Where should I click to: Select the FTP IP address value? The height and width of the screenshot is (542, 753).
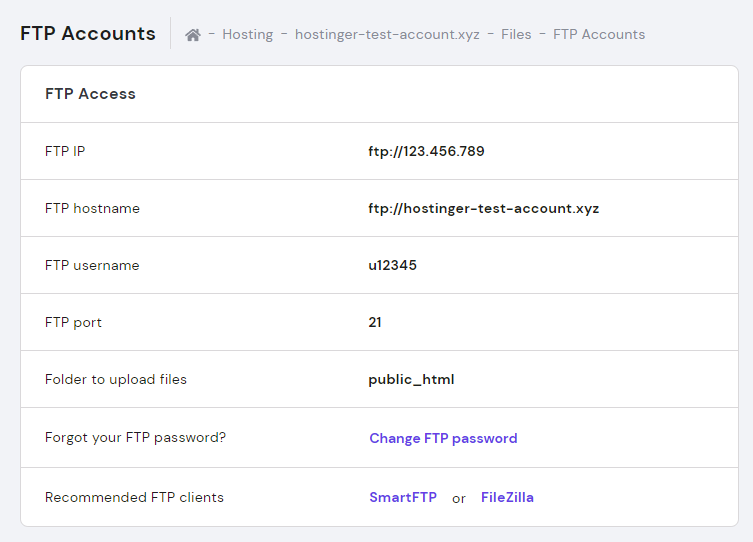tap(426, 152)
